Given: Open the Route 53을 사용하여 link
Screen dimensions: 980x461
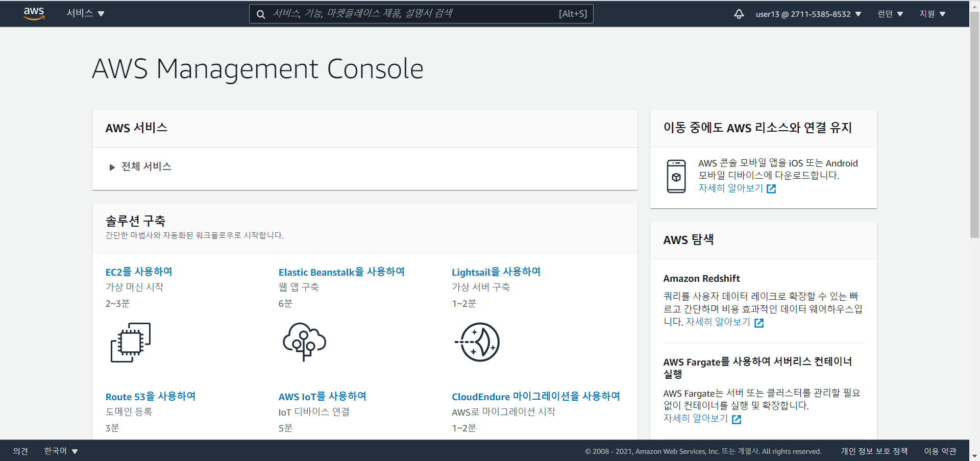Looking at the screenshot, I should coord(151,396).
